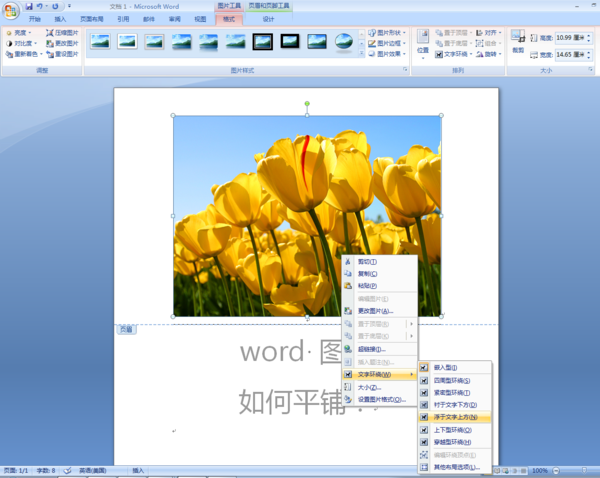
Task: Click the Office button logo
Action: coord(11,8)
